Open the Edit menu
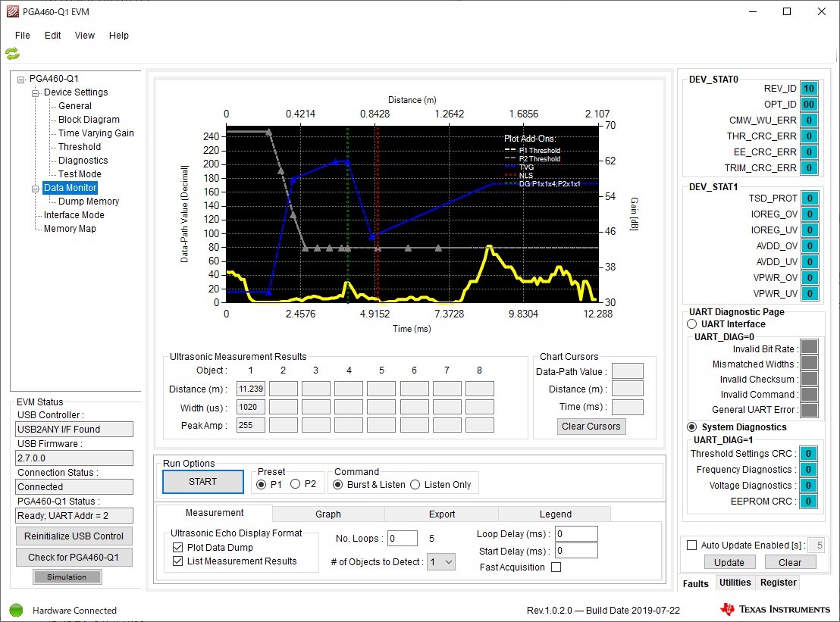The height and width of the screenshot is (622, 840). 52,36
